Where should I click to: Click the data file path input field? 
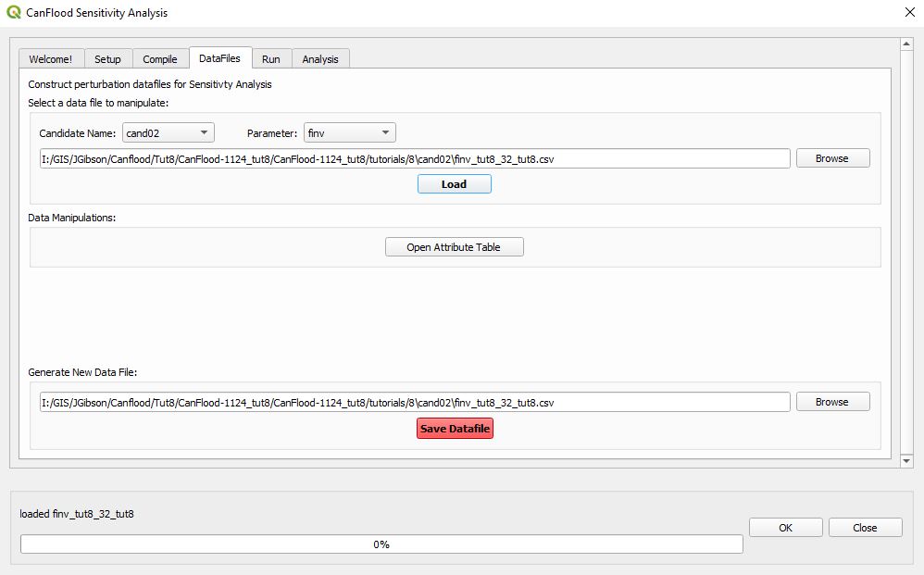point(415,158)
